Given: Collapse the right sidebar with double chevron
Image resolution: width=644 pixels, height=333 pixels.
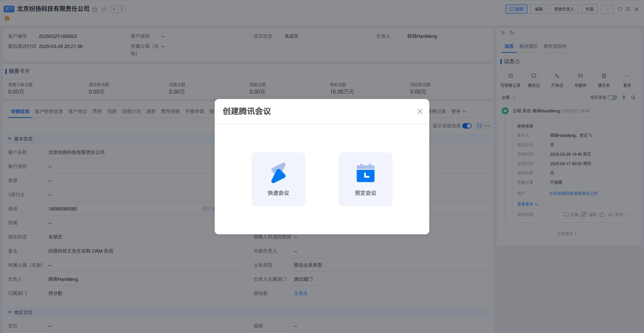Looking at the screenshot, I should [503, 33].
